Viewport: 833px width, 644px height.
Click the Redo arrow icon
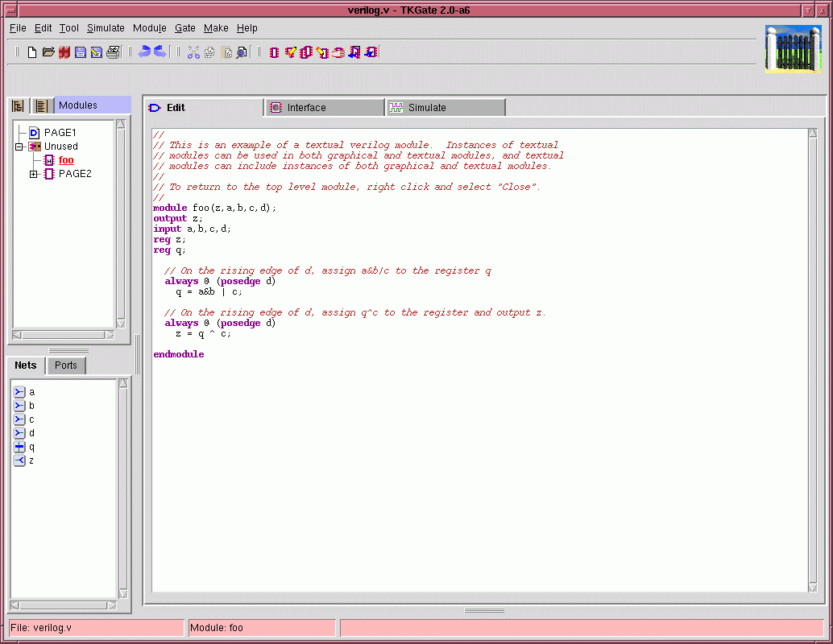[x=160, y=52]
